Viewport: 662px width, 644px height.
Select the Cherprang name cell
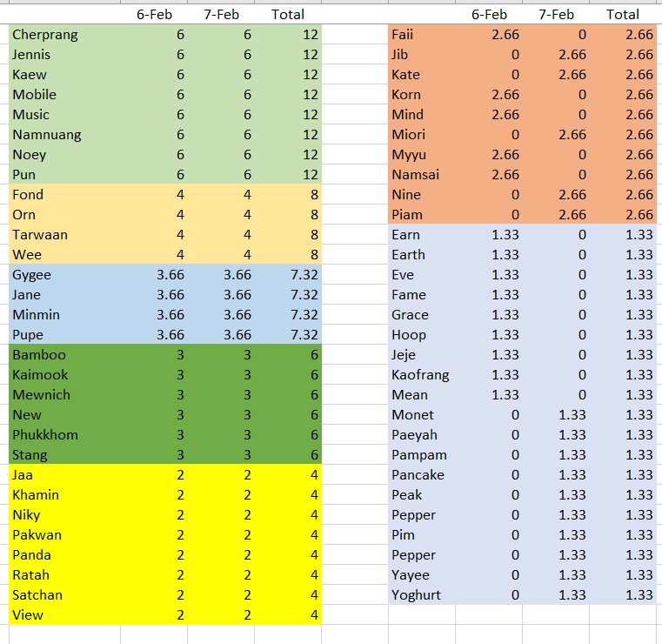64,35
